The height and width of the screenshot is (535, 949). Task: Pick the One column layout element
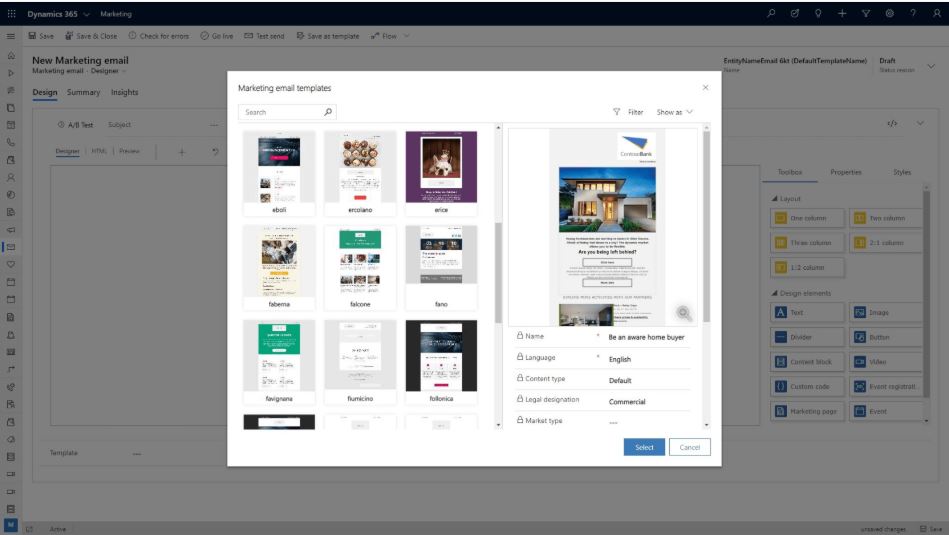807,218
